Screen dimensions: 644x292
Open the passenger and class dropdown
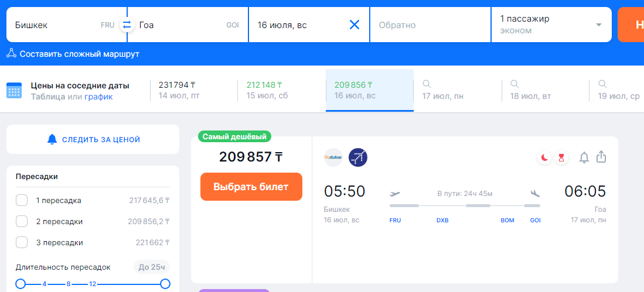coord(550,25)
